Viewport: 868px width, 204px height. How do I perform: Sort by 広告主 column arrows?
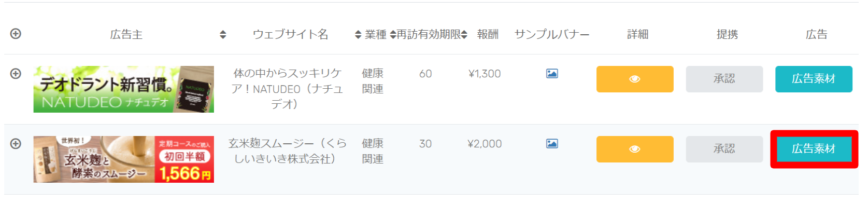coord(223,35)
